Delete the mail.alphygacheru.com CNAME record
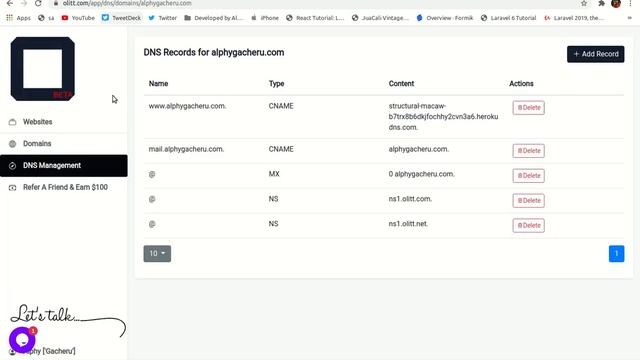This screenshot has width=640, height=360. coord(529,151)
